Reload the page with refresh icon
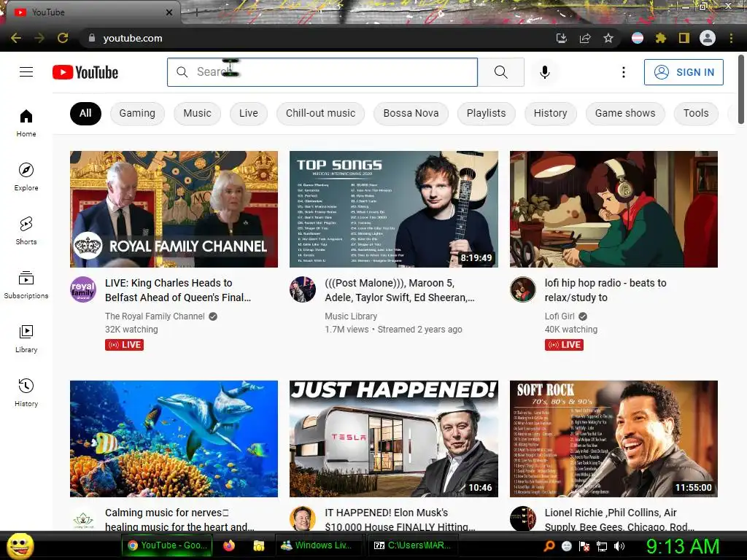 [63, 38]
